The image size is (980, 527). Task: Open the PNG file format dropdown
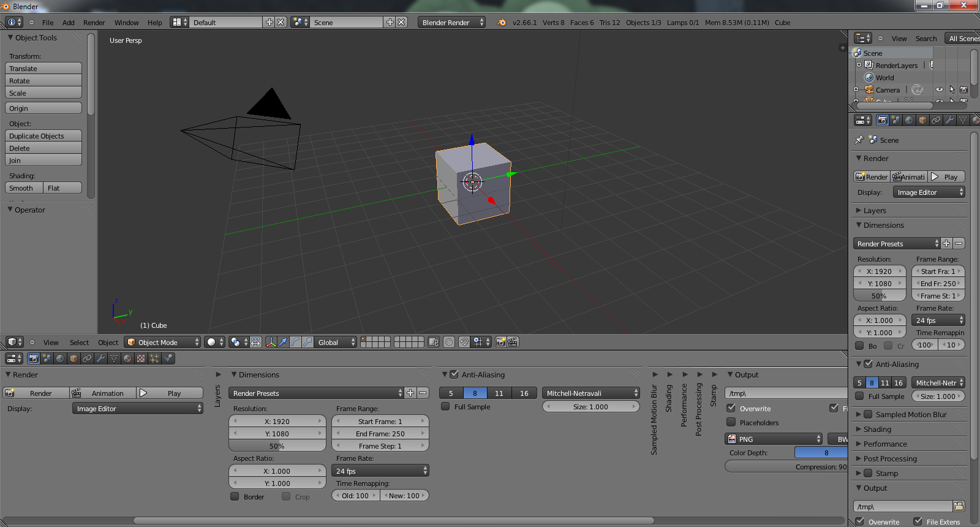pyautogui.click(x=774, y=439)
